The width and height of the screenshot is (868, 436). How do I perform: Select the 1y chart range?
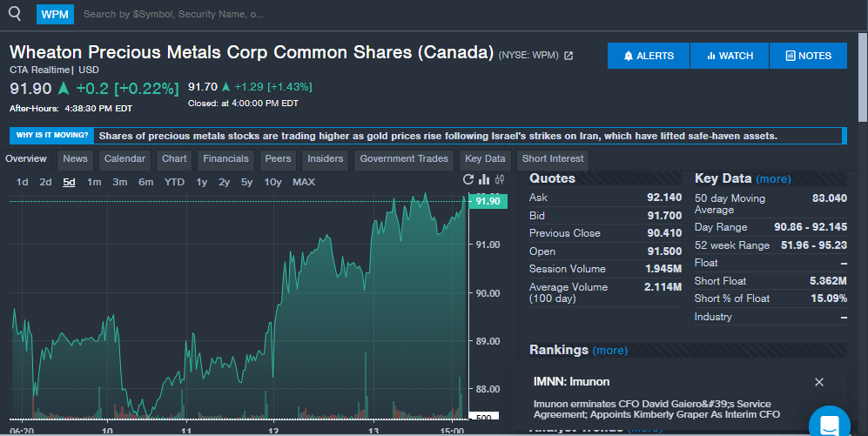click(201, 182)
